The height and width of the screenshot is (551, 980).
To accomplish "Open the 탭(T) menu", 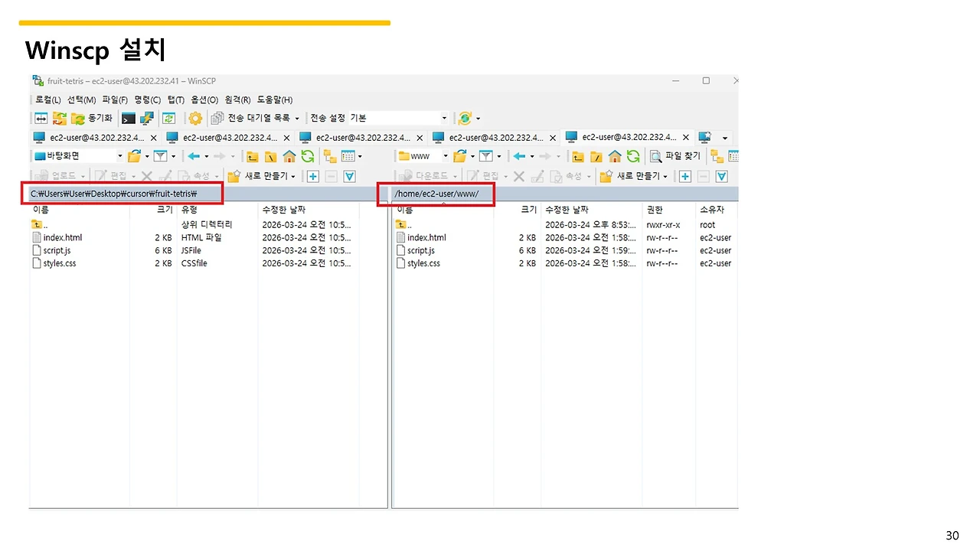I will pos(176,100).
